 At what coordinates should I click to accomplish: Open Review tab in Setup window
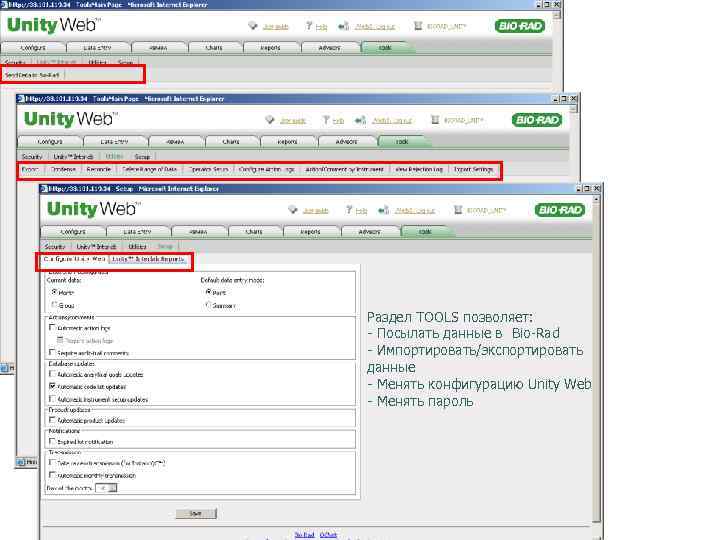point(198,232)
